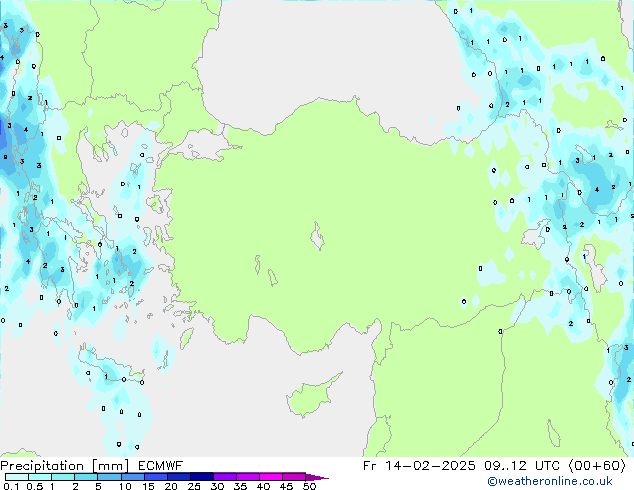The image size is (634, 490).
Task: Click the large lake in central Turkey
Action: tap(320, 240)
